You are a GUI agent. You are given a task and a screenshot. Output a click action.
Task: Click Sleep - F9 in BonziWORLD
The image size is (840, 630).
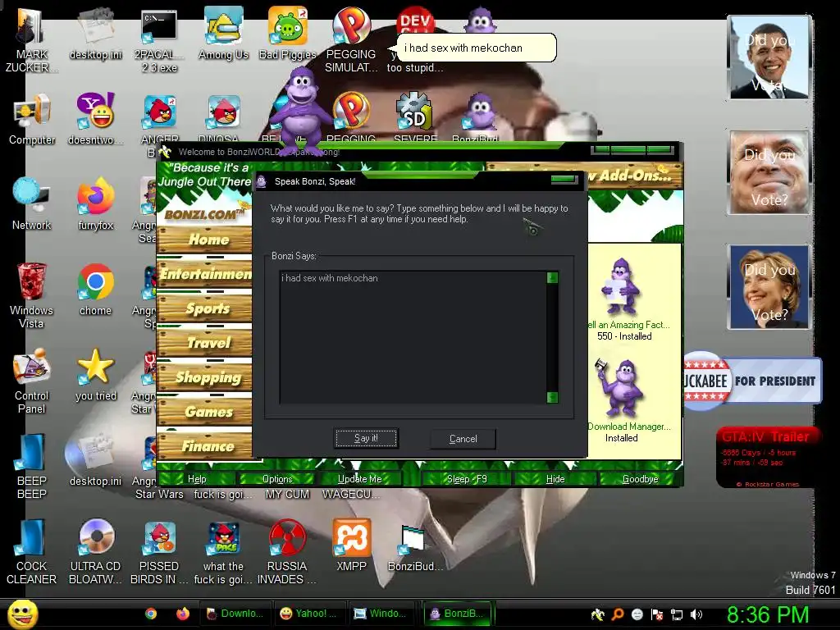click(x=467, y=479)
